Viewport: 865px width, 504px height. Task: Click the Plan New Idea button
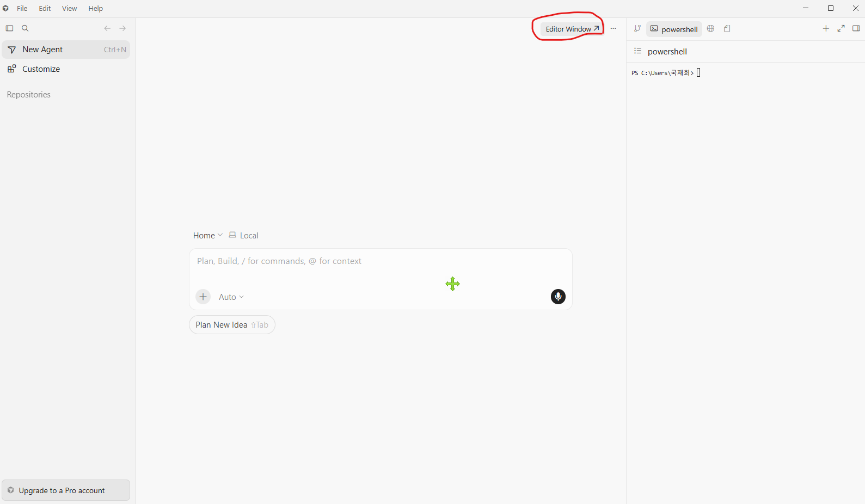point(232,325)
